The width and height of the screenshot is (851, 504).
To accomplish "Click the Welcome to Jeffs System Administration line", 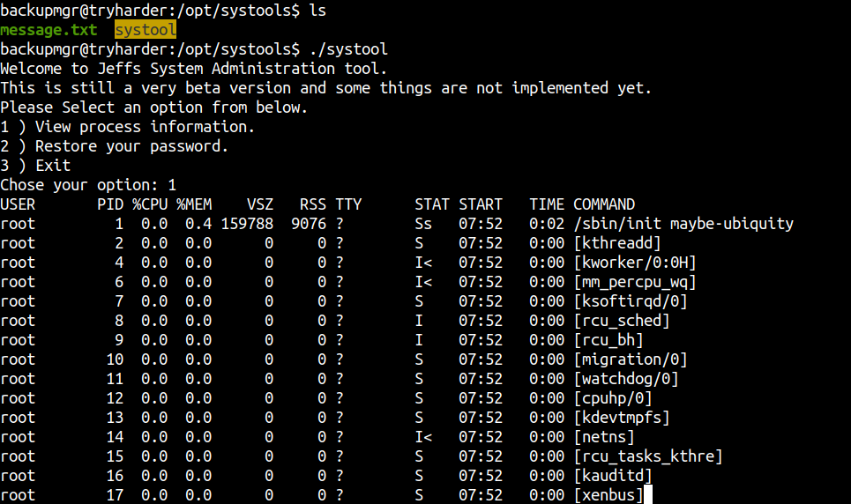I will pyautogui.click(x=194, y=69).
